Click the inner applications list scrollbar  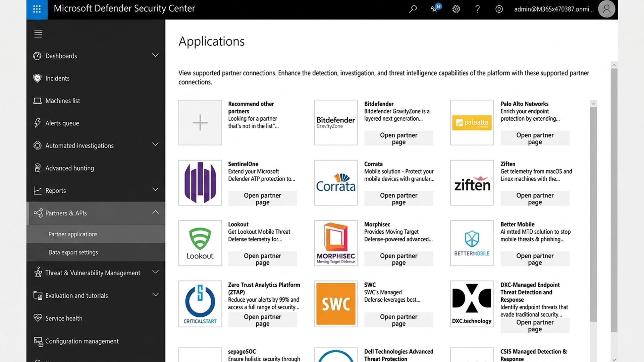593,214
